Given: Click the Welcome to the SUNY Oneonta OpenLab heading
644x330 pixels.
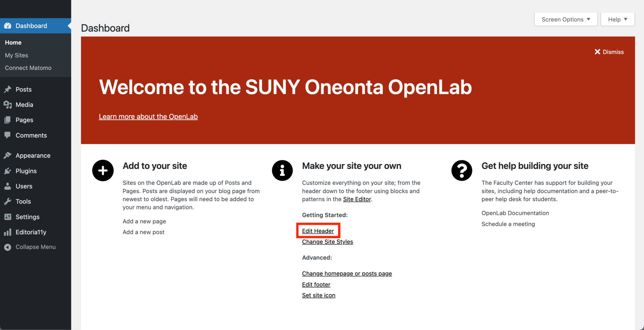Looking at the screenshot, I should pos(285,87).
